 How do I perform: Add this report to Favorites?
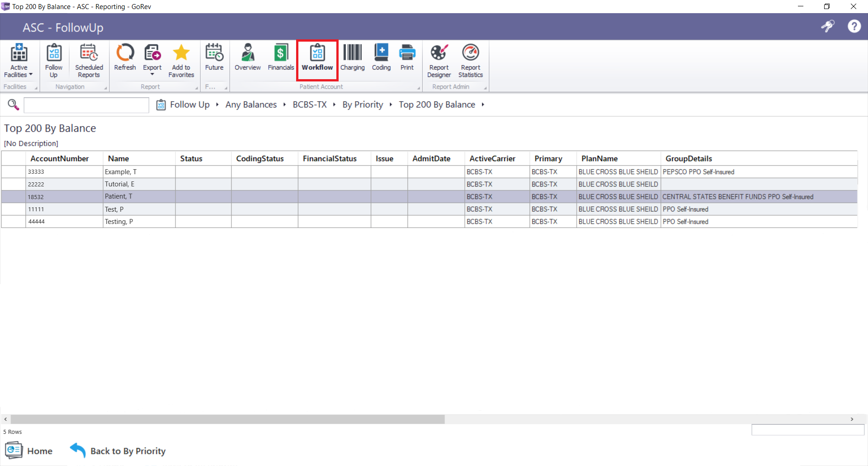point(181,61)
